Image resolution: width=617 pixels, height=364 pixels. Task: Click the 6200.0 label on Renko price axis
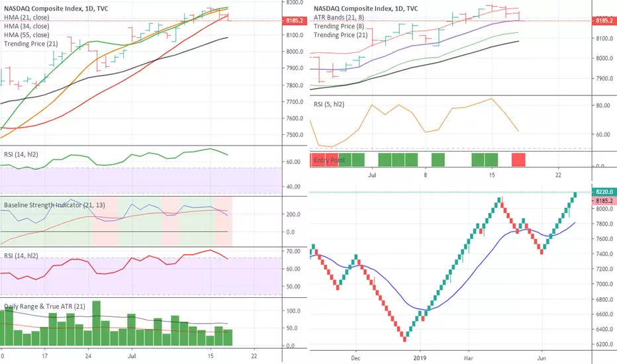[604, 344]
